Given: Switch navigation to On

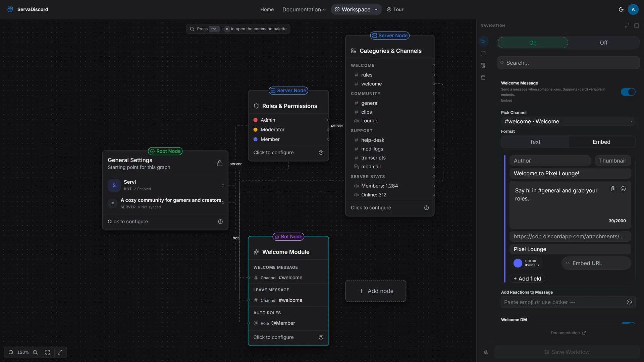Looking at the screenshot, I should click(533, 43).
